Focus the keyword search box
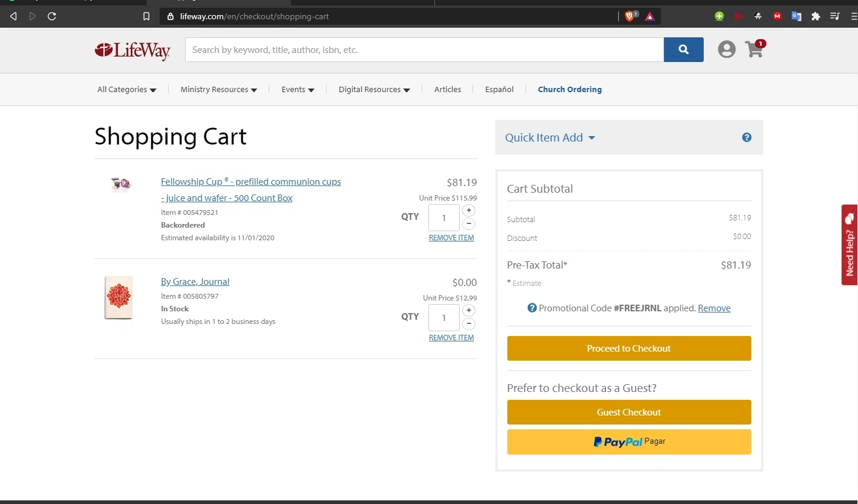The width and height of the screenshot is (858, 504). (x=424, y=49)
